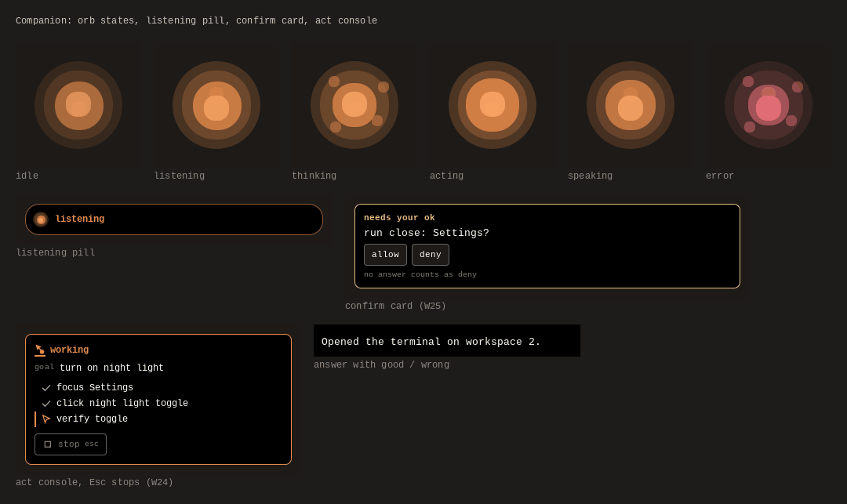Click the acting state orb
This screenshot has width=847, height=504.
[x=492, y=105]
